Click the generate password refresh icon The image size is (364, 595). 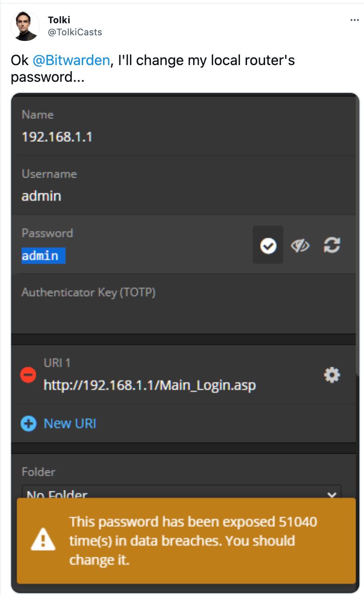(x=332, y=245)
